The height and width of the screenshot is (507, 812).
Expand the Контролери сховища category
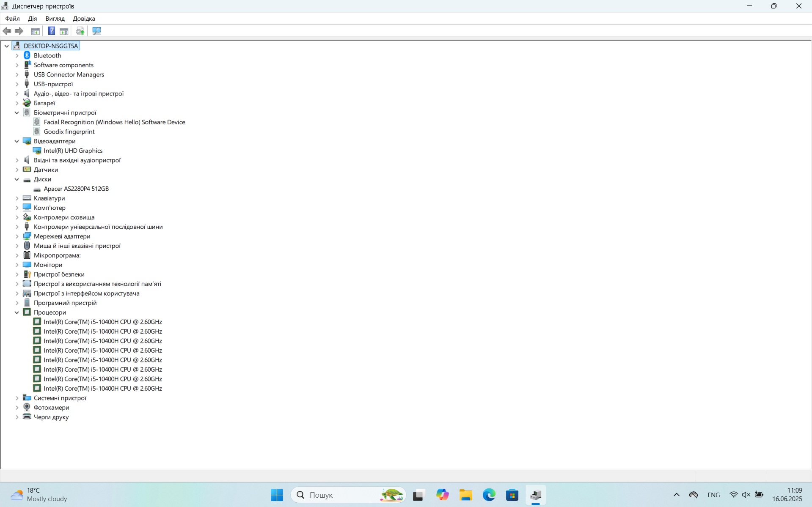pos(17,217)
